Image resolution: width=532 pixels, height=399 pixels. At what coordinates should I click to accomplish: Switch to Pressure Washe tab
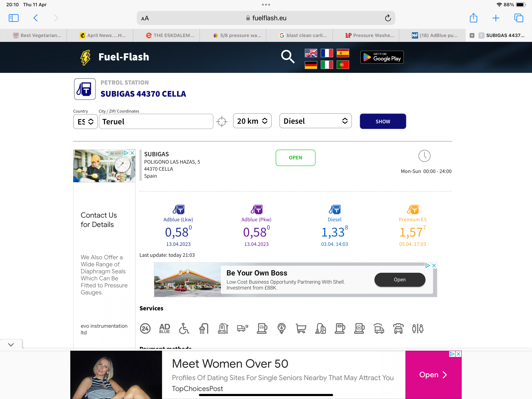coord(366,35)
